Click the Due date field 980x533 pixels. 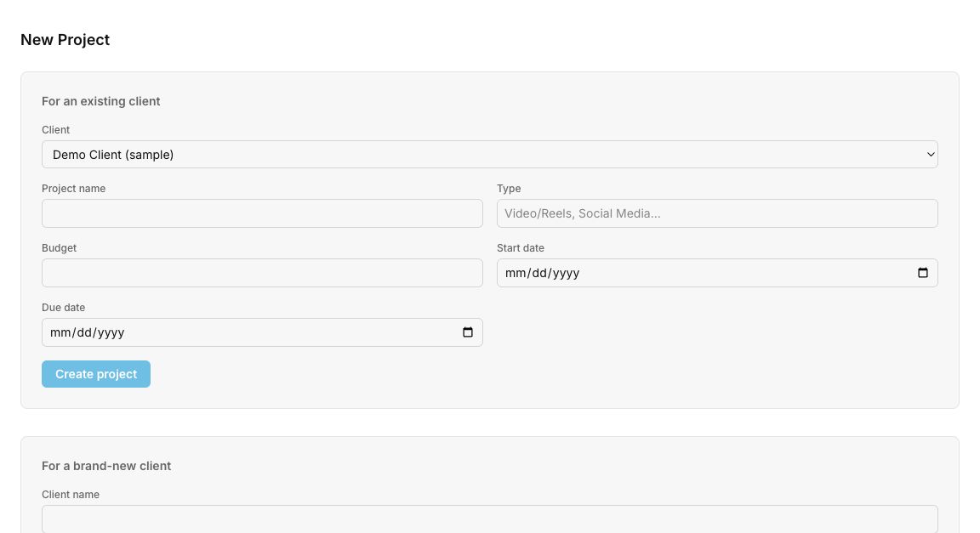pos(262,332)
